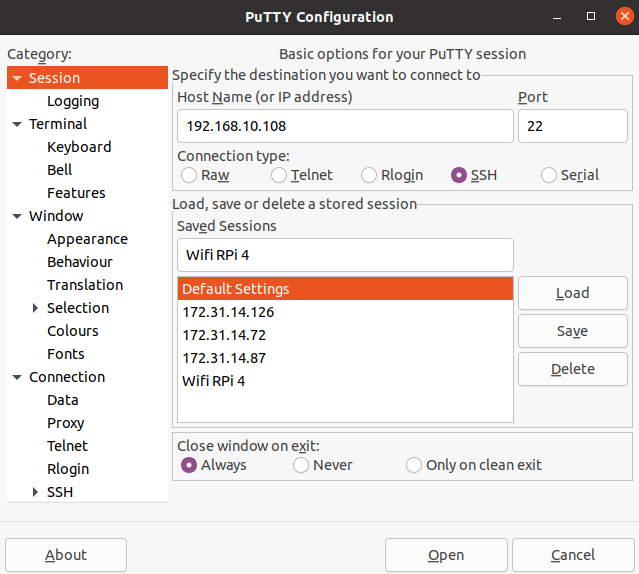
Task: Collapse the Terminal category arrow
Action: coord(17,124)
